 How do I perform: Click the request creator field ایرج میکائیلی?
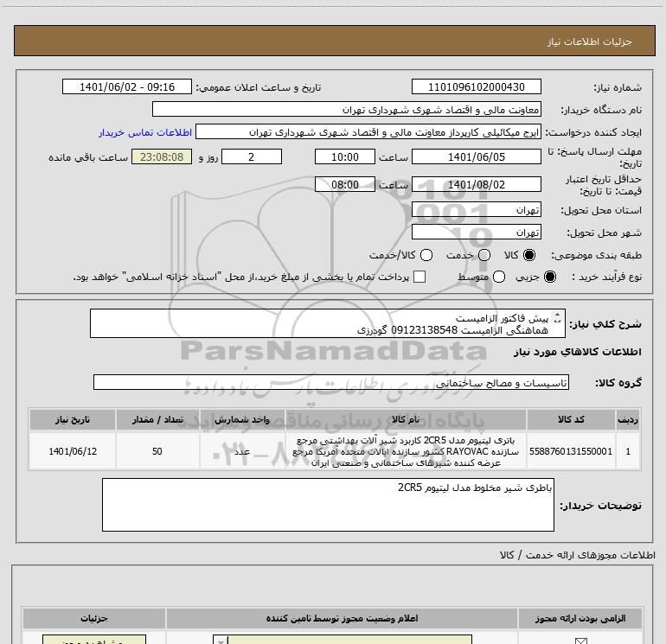click(x=368, y=132)
